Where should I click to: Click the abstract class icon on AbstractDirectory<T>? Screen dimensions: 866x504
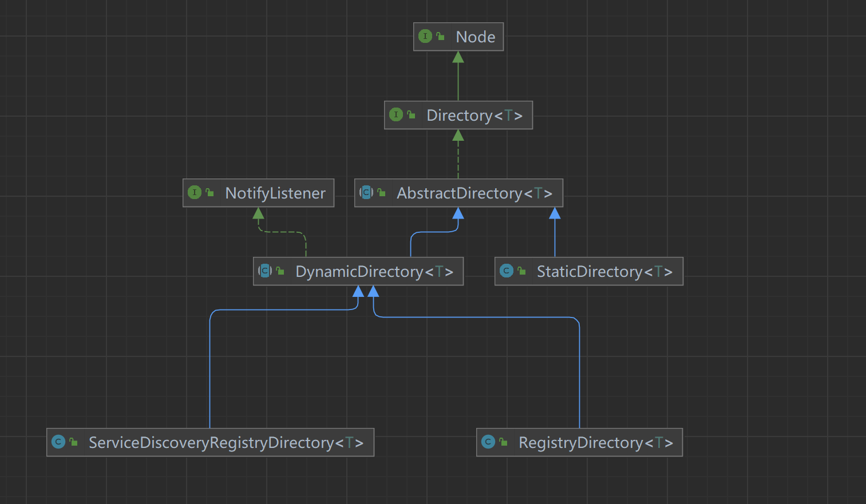(366, 192)
